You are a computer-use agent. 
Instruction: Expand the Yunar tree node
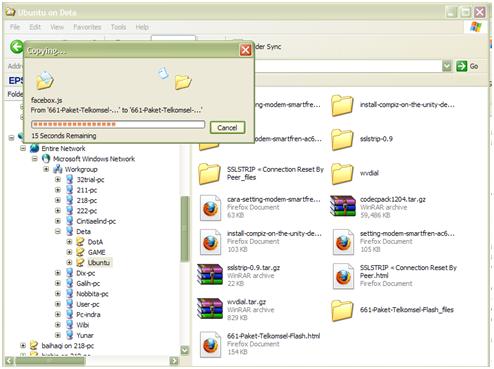(x=58, y=335)
